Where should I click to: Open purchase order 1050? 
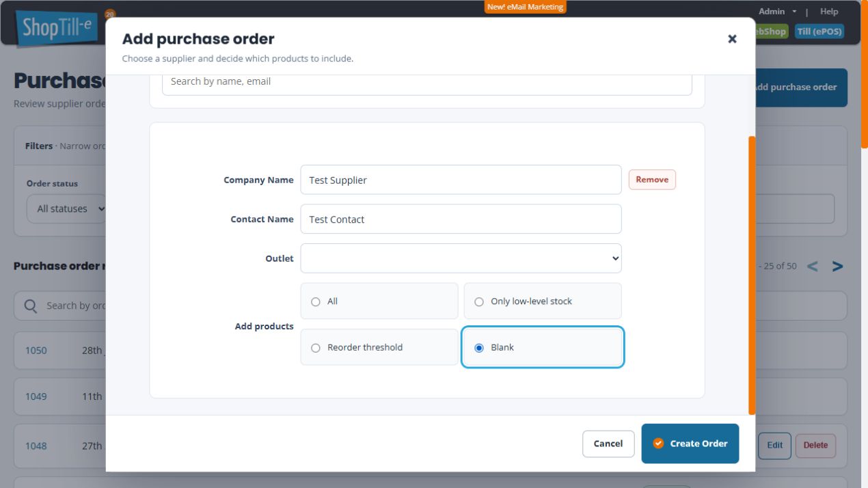tap(36, 351)
